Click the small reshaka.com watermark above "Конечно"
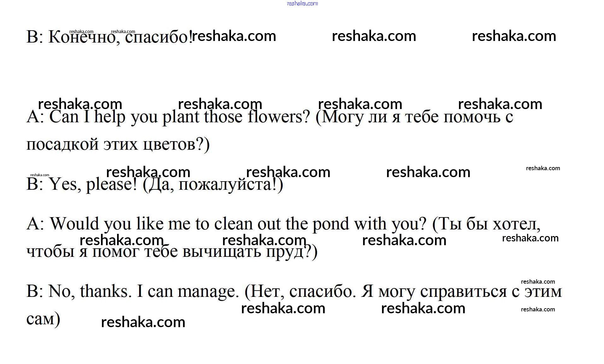Viewport: 604px width, 364px height. pyautogui.click(x=81, y=32)
